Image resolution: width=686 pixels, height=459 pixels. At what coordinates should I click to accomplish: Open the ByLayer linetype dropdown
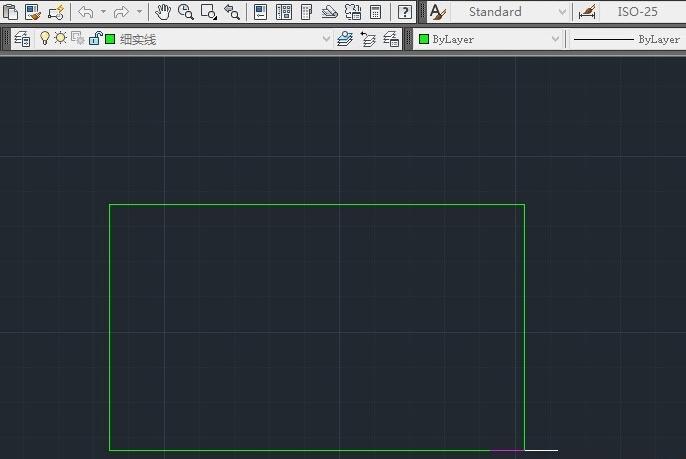627,39
